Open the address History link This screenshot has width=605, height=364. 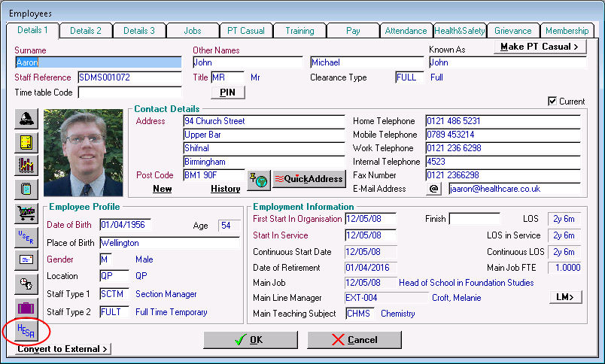(x=225, y=189)
